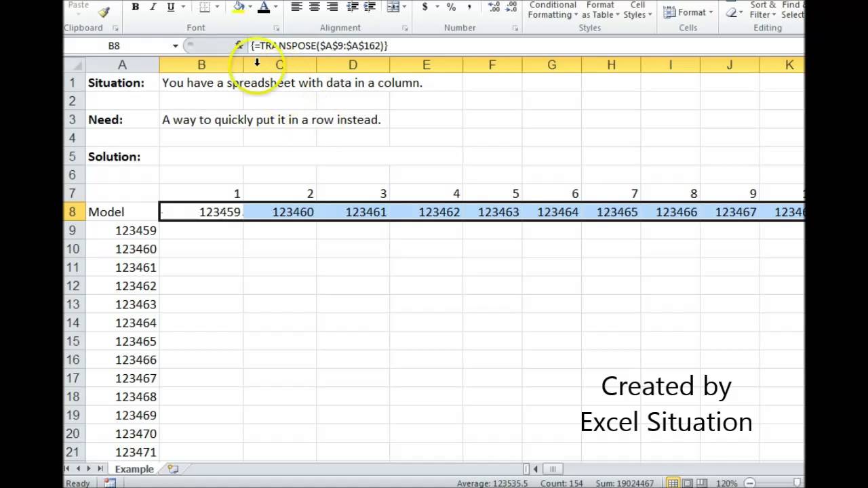Switch to Page Break Preview
The image size is (868, 488).
click(703, 483)
